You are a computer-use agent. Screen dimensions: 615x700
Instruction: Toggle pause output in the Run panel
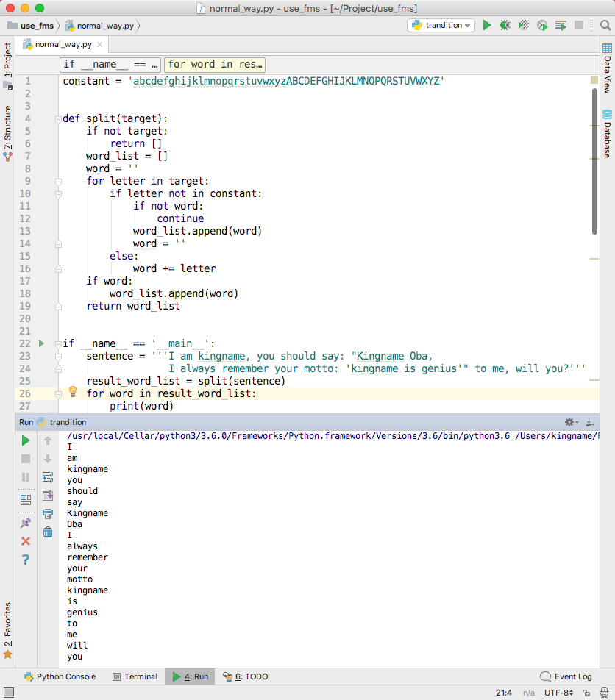[x=26, y=477]
